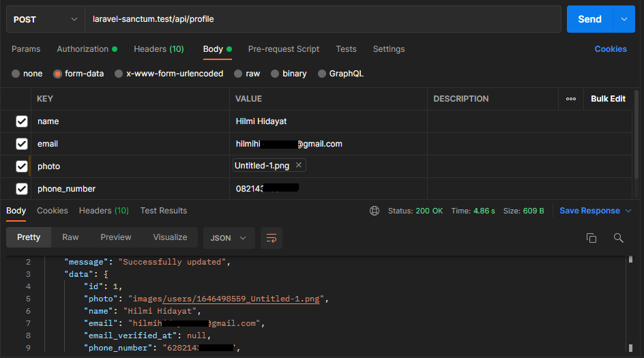
Task: Select the Pretty view tab
Action: pos(29,237)
